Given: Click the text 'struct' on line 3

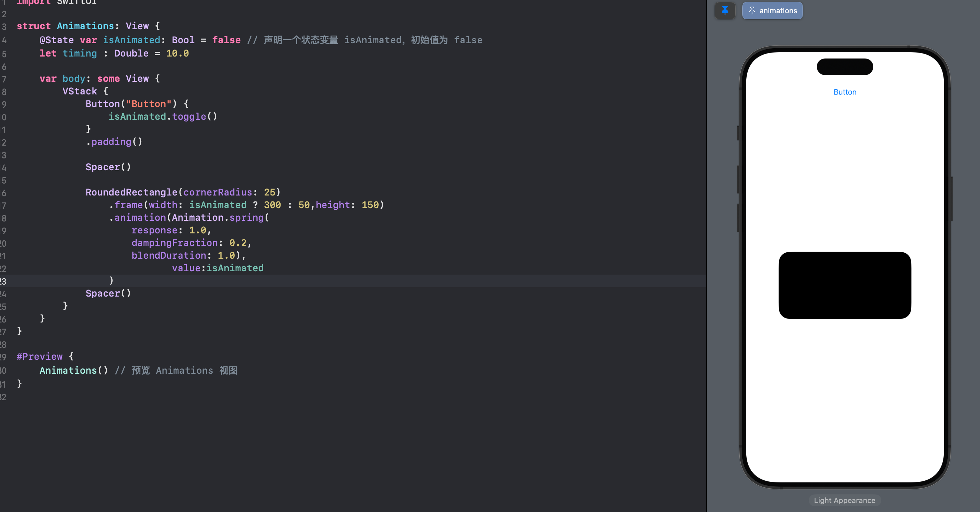Looking at the screenshot, I should [x=34, y=26].
